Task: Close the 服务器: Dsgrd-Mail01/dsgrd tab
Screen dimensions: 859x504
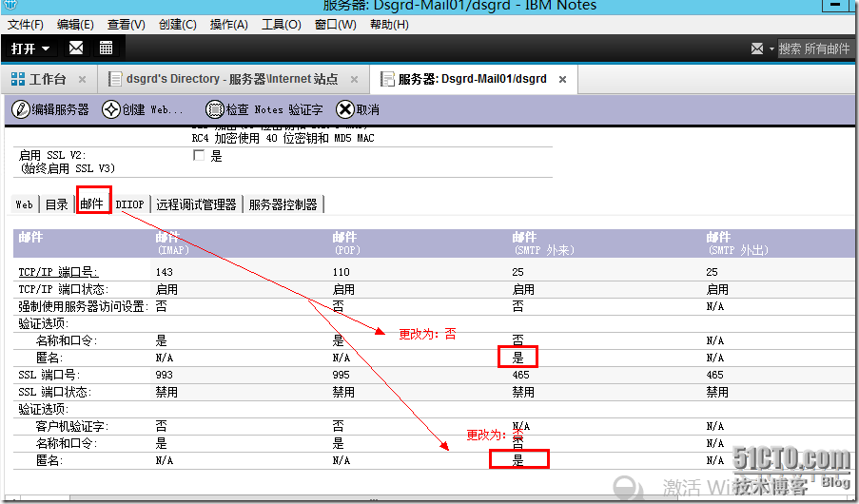Action: 562,80
